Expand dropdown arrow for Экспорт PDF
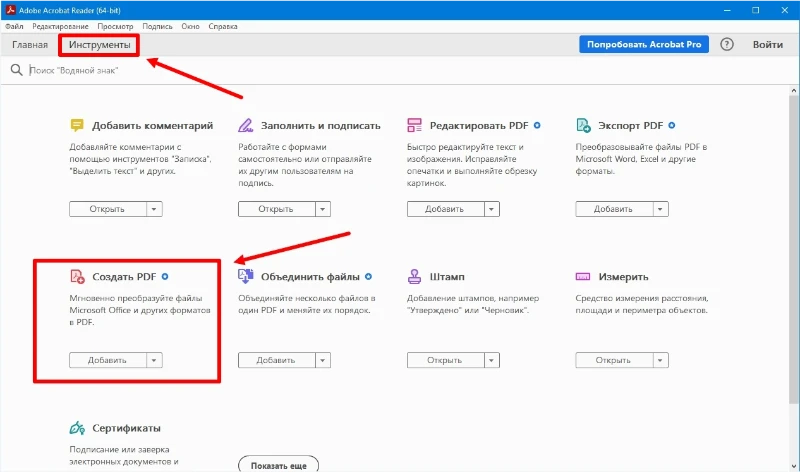This screenshot has height=472, width=800. tap(660, 209)
